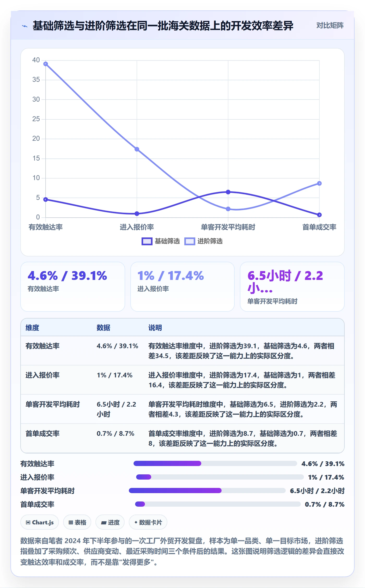Click the 数据 column header
The height and width of the screenshot is (588, 365).
tap(104, 328)
